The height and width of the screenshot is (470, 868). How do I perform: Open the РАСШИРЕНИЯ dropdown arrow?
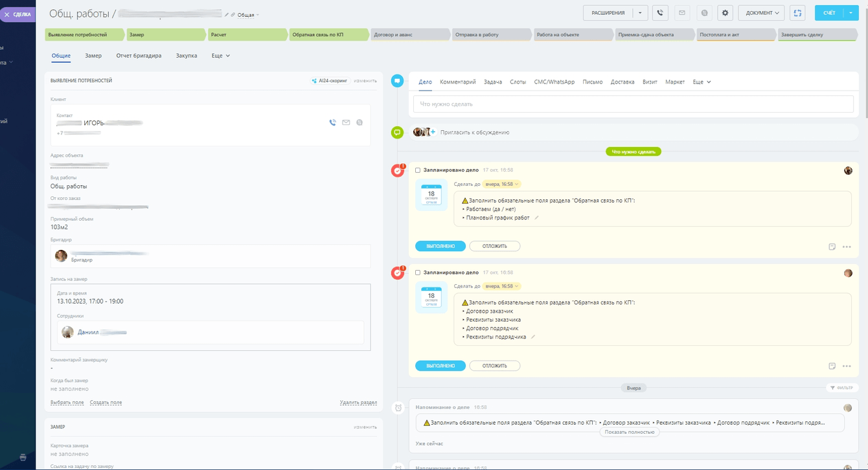(x=640, y=13)
